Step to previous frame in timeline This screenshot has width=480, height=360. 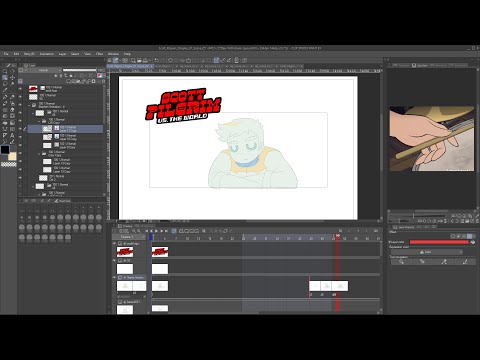pyautogui.click(x=151, y=231)
